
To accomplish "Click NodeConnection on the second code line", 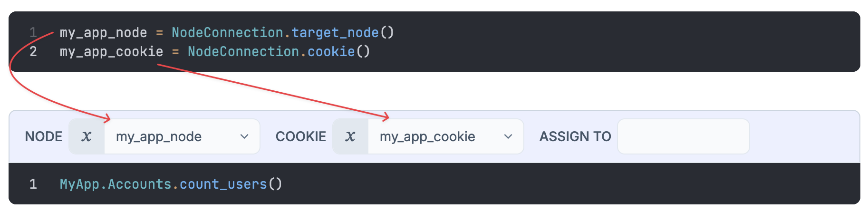I will tap(243, 52).
